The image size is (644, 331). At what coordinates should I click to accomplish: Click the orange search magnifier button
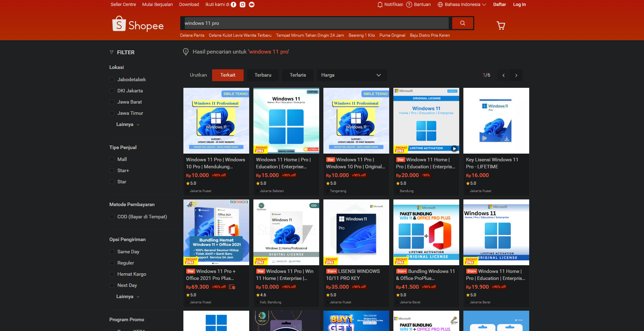point(462,23)
